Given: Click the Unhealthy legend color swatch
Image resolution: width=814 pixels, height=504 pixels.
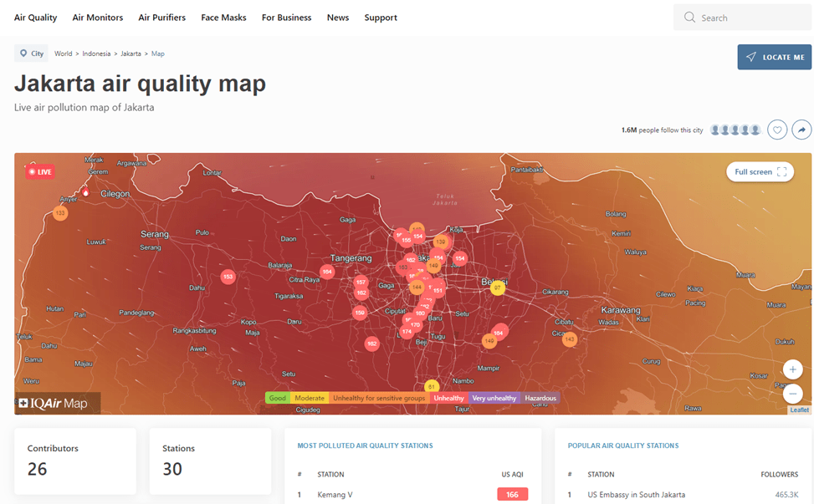Looking at the screenshot, I should (448, 398).
